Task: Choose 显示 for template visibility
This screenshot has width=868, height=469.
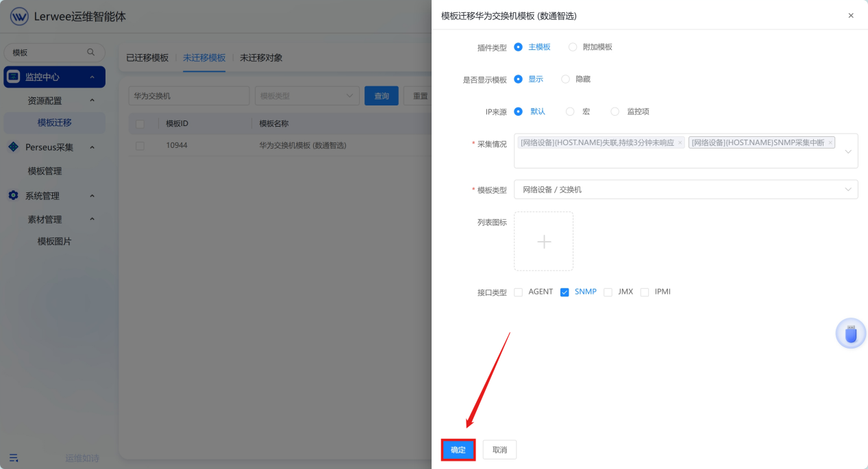Action: click(x=519, y=79)
